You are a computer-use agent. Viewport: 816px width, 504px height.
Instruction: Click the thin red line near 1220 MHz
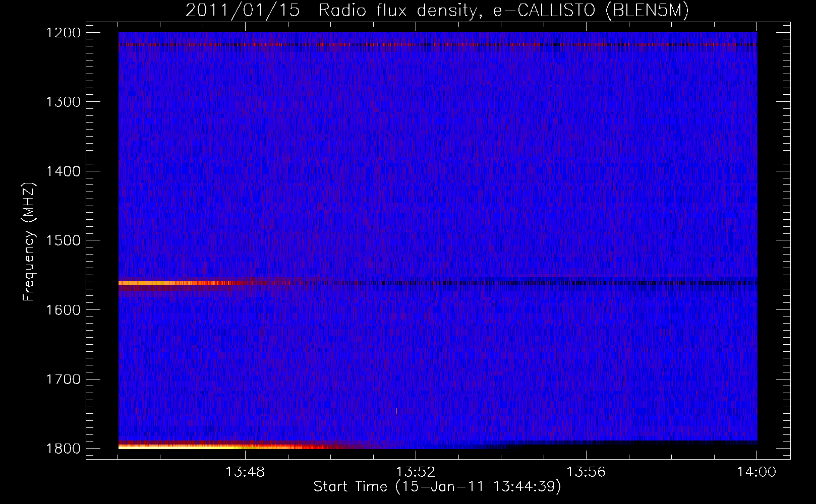coord(438,45)
